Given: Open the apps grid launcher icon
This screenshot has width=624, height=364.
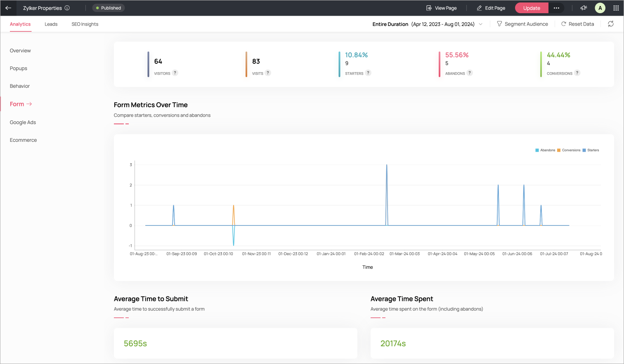Looking at the screenshot, I should (616, 8).
